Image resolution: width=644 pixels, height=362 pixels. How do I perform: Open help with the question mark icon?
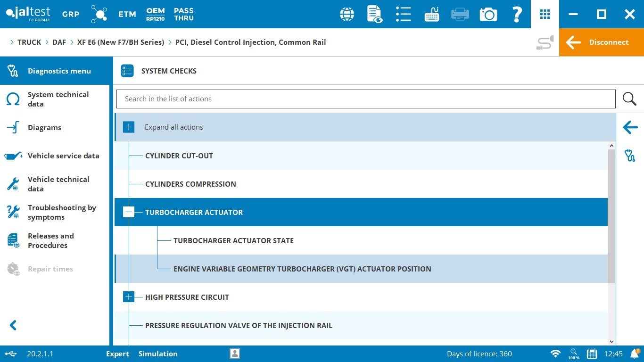click(517, 14)
